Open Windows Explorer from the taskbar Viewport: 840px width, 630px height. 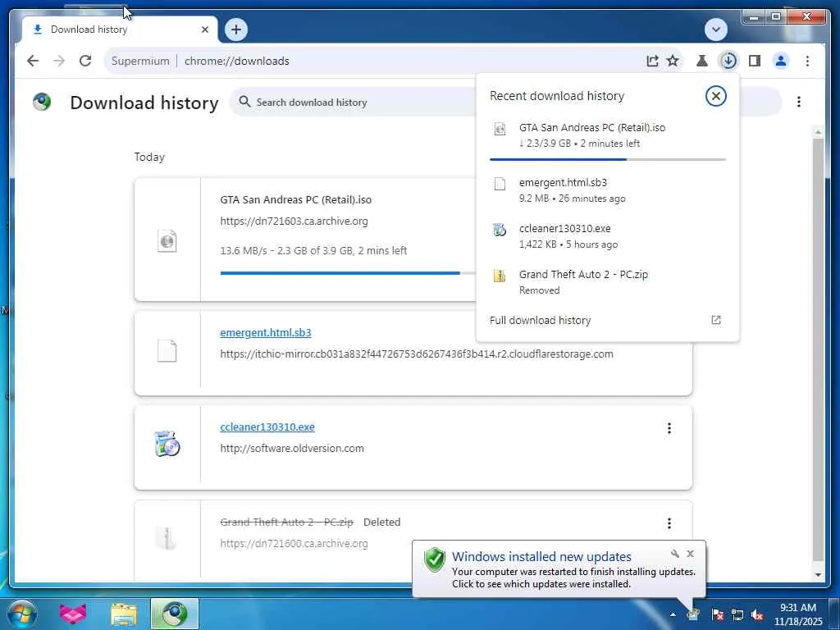tap(124, 614)
